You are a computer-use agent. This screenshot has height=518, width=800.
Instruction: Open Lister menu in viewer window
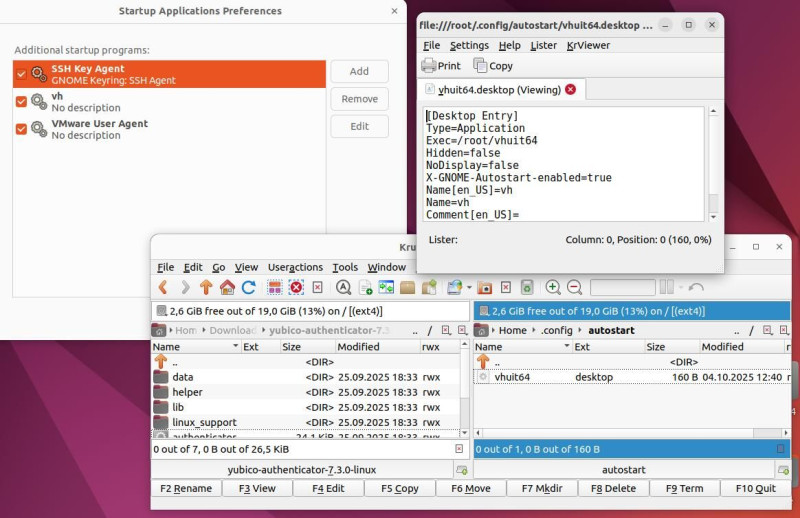(543, 45)
